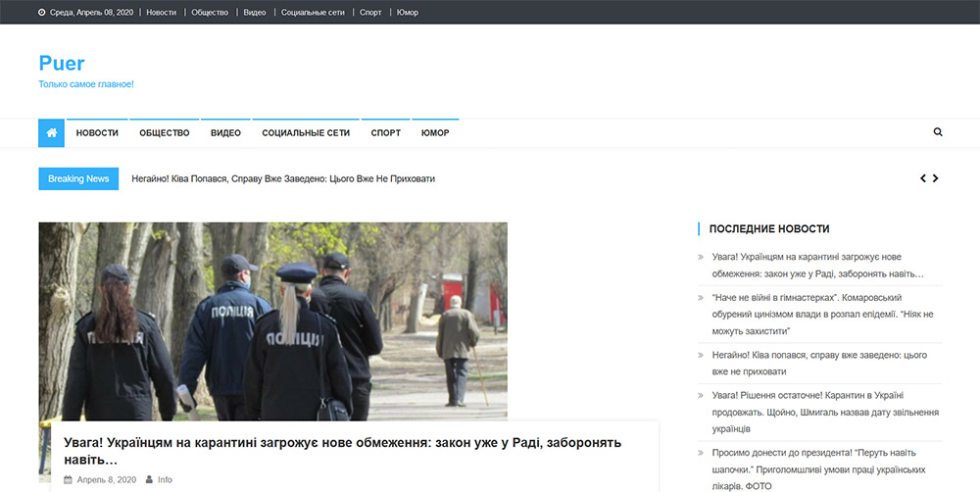
Task: Click Общество in the top dark bar
Action: [x=210, y=13]
